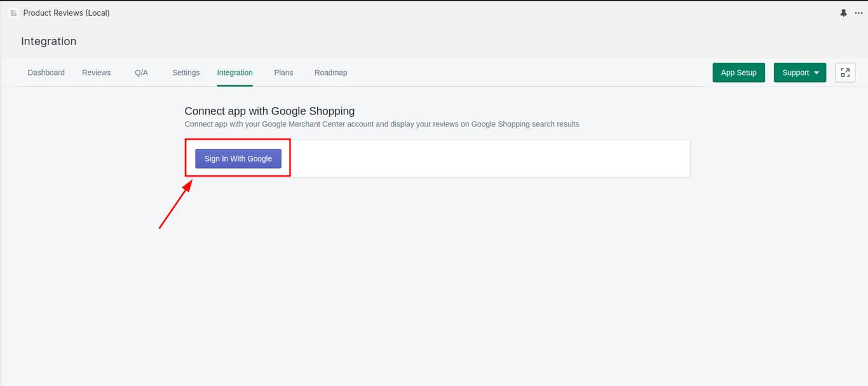Screen dimensions: 868x386
Task: View the Plans tab
Action: [283, 72]
